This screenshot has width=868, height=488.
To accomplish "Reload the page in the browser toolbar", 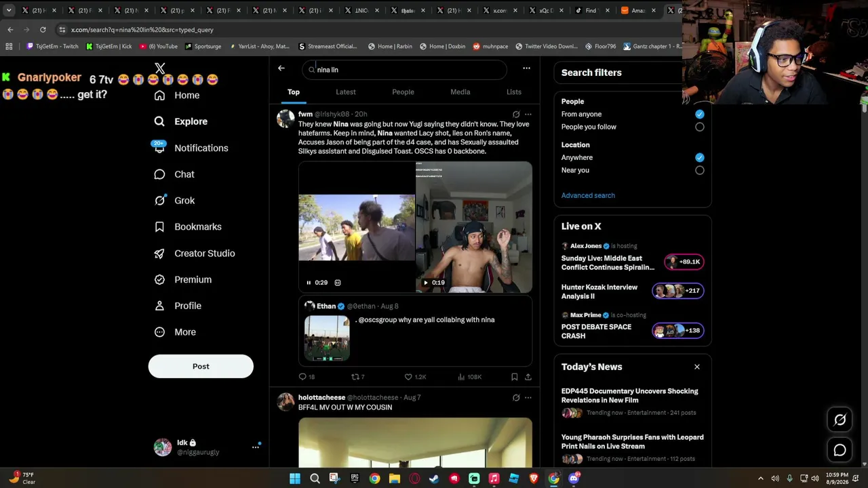I will point(43,30).
